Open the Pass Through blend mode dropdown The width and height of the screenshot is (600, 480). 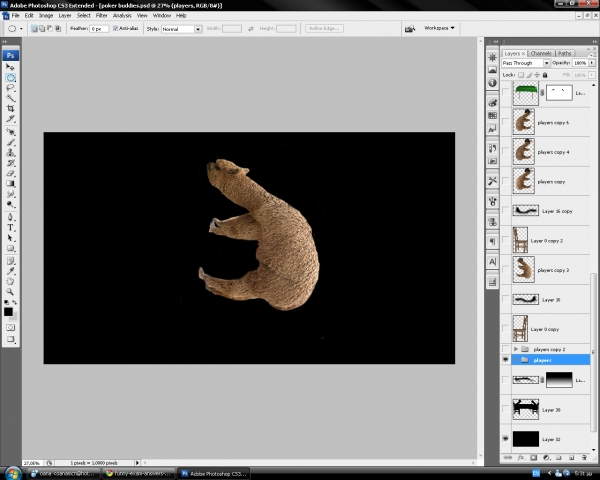tap(526, 63)
